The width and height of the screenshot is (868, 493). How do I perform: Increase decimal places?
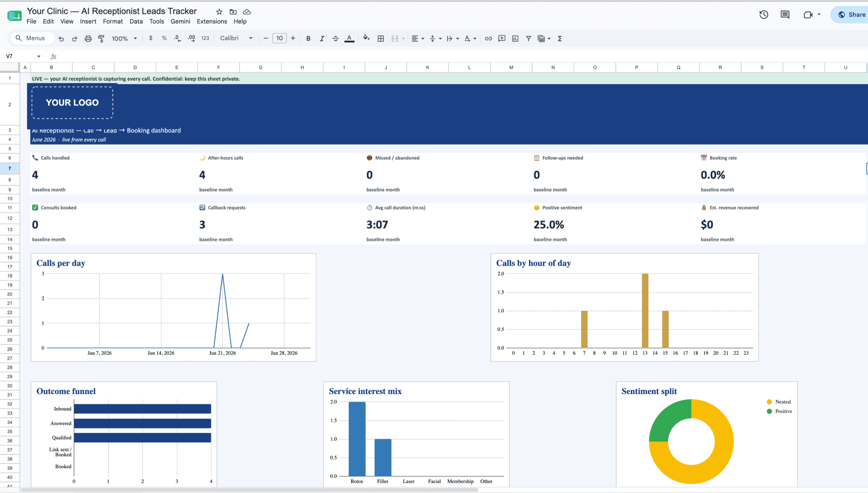(x=191, y=38)
